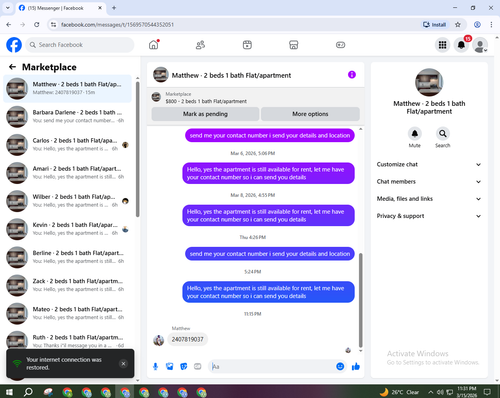This screenshot has height=398, width=500.
Task: Expand Chat members section
Action: (x=429, y=182)
